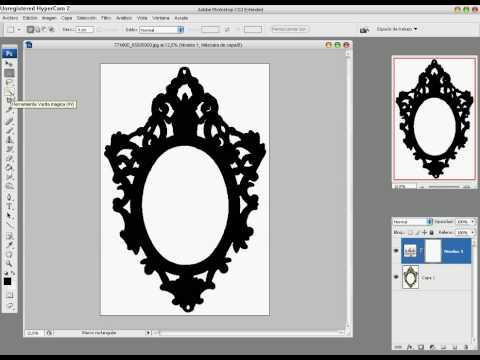Select the Path Selection tool
The width and height of the screenshot is (480, 360).
(x=9, y=216)
